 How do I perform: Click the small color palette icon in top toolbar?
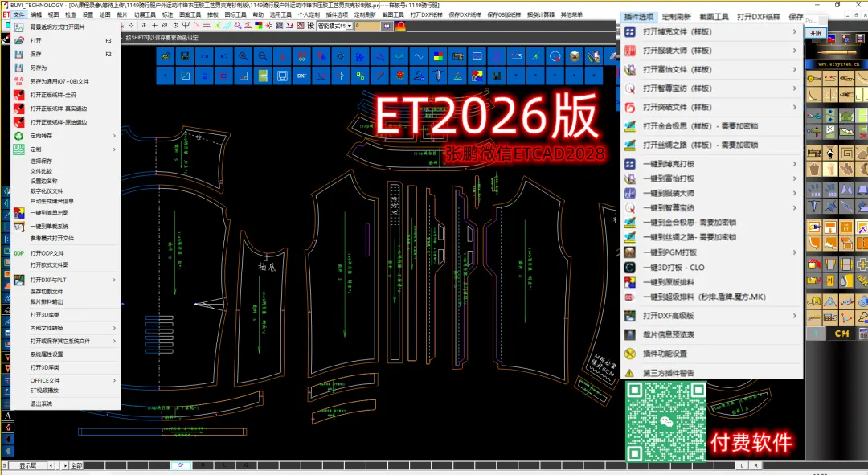[x=259, y=26]
